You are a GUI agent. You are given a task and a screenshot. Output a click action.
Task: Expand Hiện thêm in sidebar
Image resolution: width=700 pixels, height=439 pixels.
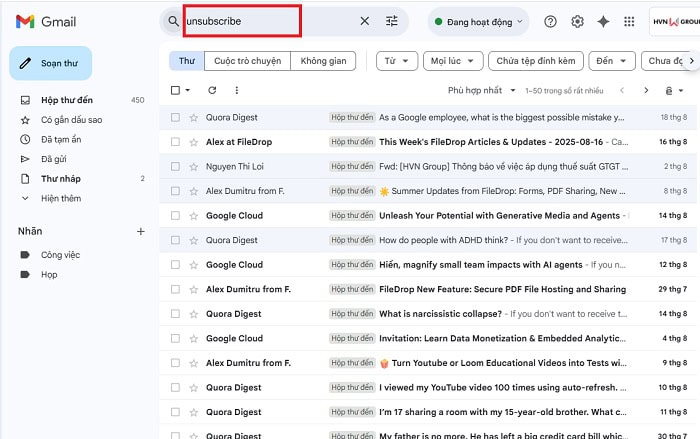coord(61,198)
